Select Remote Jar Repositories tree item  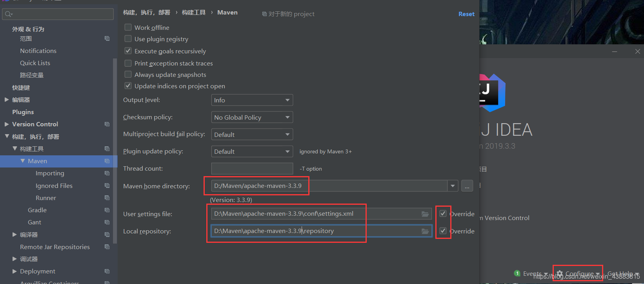click(55, 247)
